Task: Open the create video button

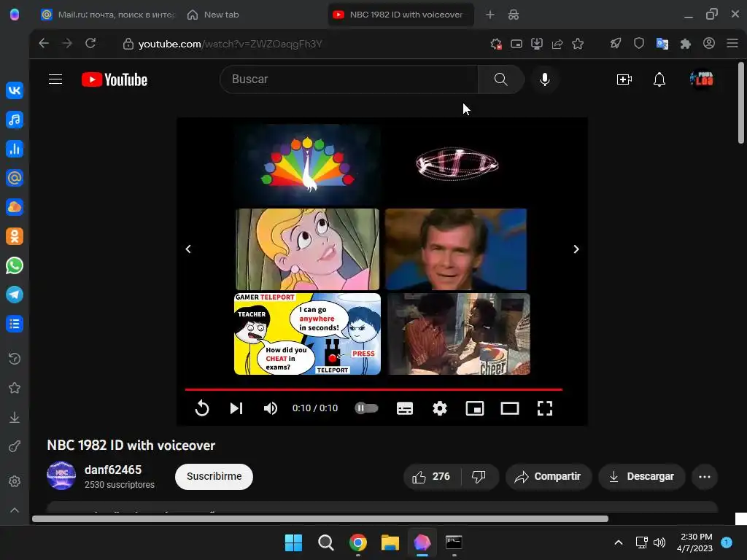Action: click(x=624, y=79)
